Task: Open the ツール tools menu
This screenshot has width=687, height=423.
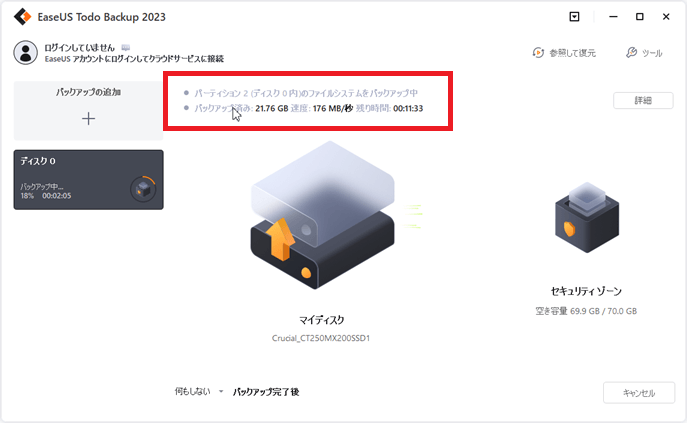Action: pyautogui.click(x=644, y=53)
